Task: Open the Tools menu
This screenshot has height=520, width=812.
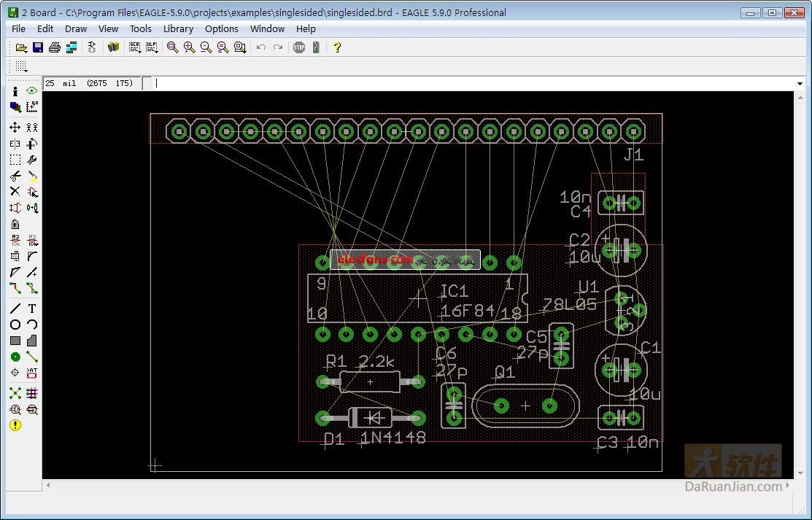Action: pyautogui.click(x=141, y=29)
